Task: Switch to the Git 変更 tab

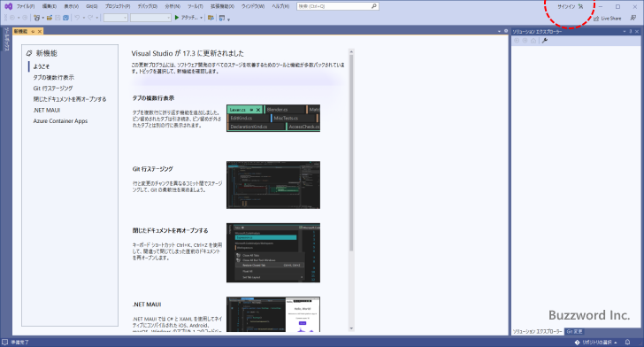Action: point(575,331)
